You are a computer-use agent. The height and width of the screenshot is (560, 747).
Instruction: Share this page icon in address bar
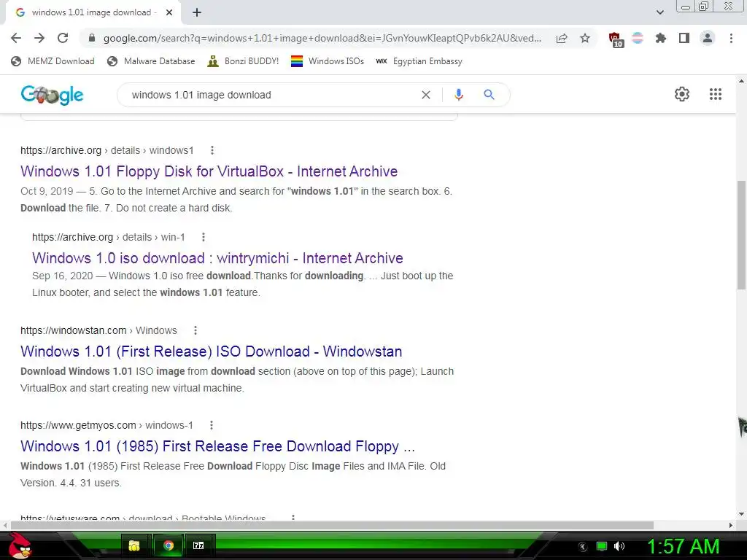[562, 38]
